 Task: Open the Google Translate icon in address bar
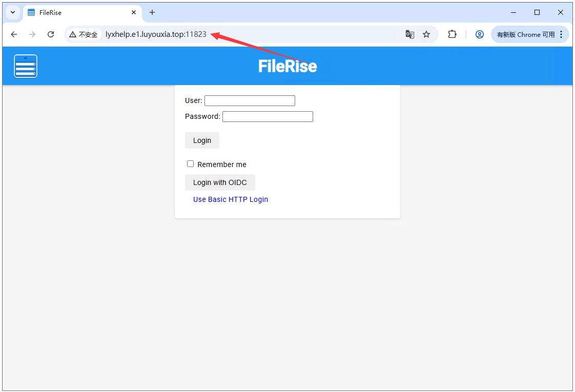410,34
